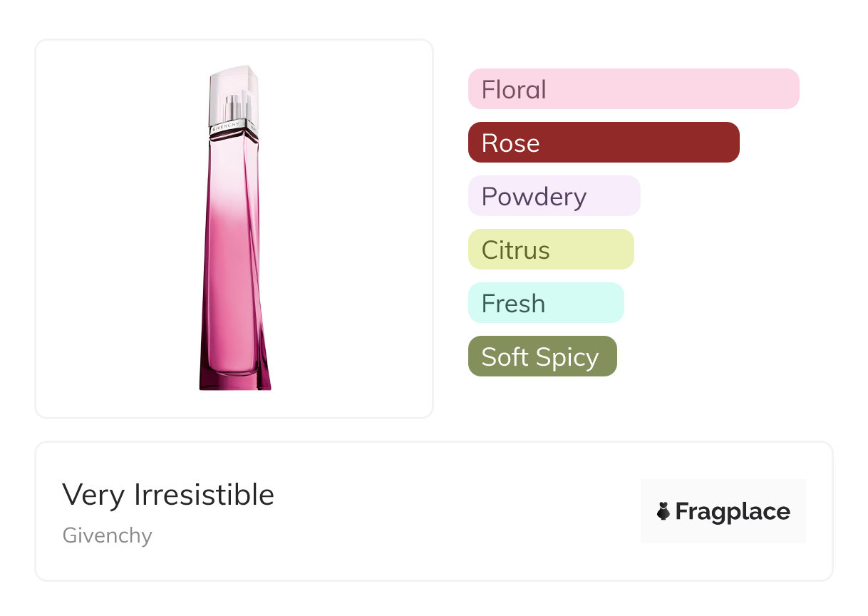The image size is (868, 616).
Task: Click the dark magenta base of the bottle
Action: (234, 381)
